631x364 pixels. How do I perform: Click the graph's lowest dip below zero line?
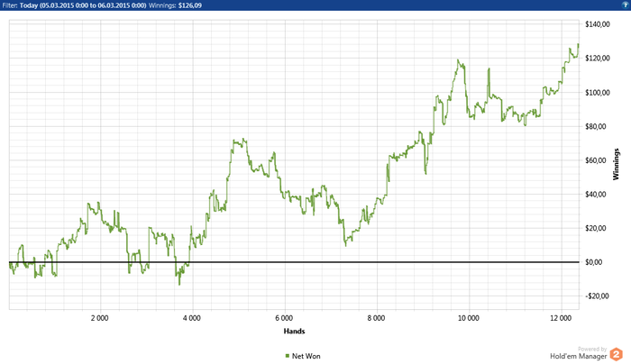click(179, 285)
